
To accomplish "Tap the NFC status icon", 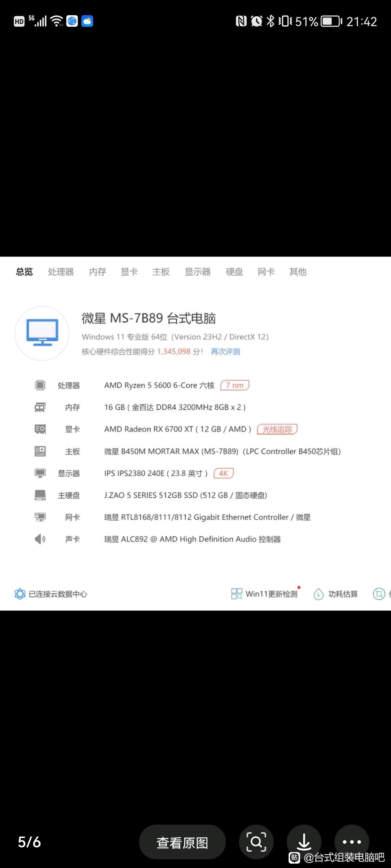I will point(241,21).
